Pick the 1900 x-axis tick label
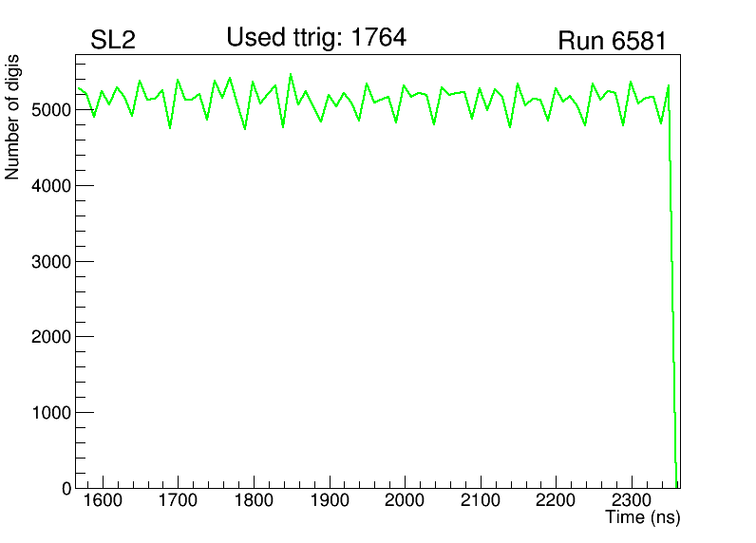756x543 pixels. point(330,501)
